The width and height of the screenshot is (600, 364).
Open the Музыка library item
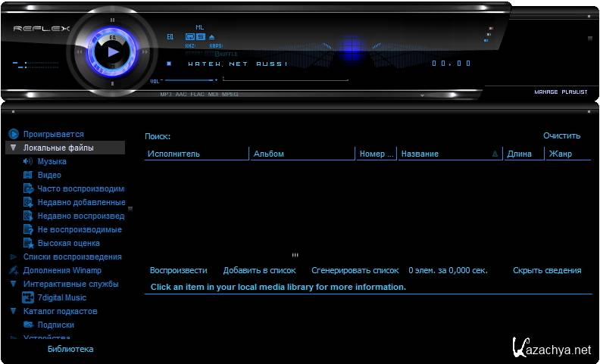52,161
